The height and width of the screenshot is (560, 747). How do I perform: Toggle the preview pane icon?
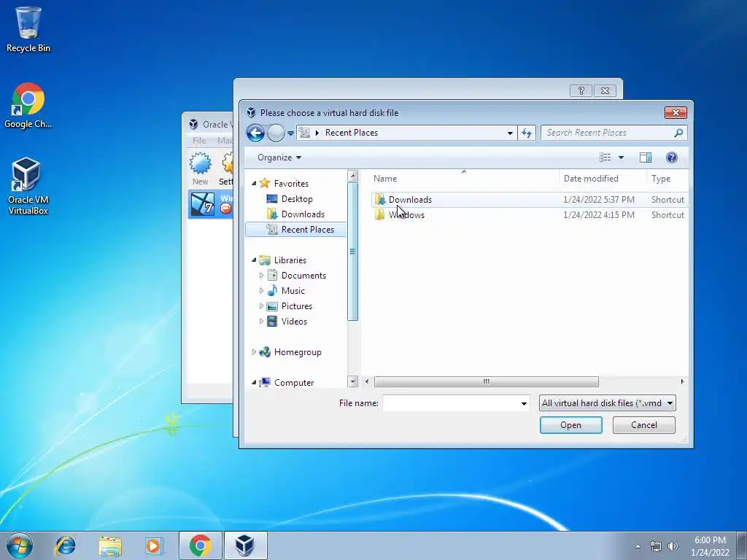click(646, 157)
